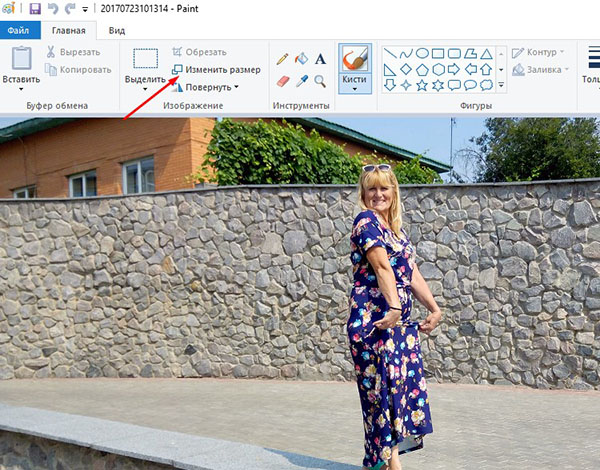This screenshot has height=470, width=600.
Task: Choose the rounded rectangular callout shape
Action: (454, 85)
